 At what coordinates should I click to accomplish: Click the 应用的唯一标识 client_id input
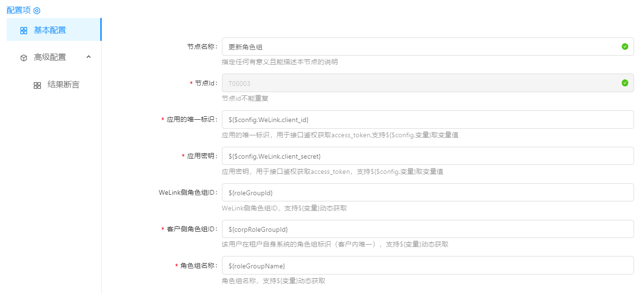click(x=418, y=120)
